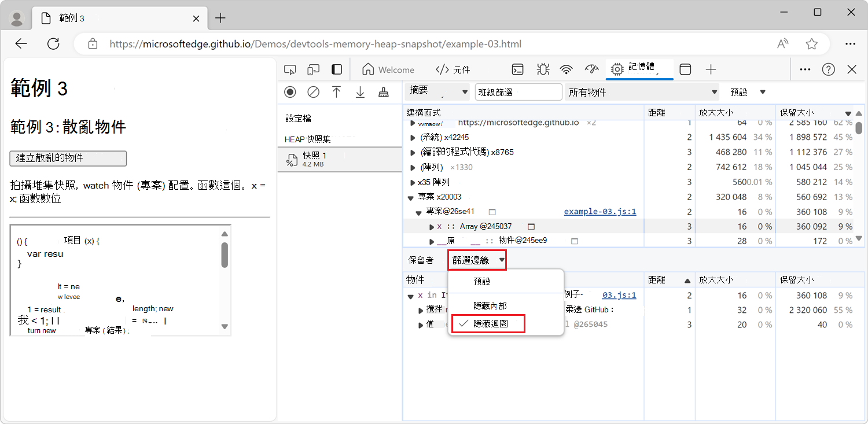This screenshot has height=424, width=868.
Task: Clear all profiles icon
Action: (313, 92)
